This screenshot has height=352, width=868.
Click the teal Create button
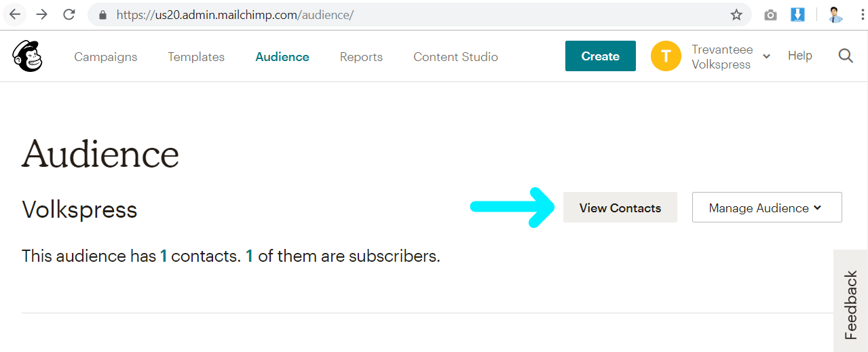point(601,56)
